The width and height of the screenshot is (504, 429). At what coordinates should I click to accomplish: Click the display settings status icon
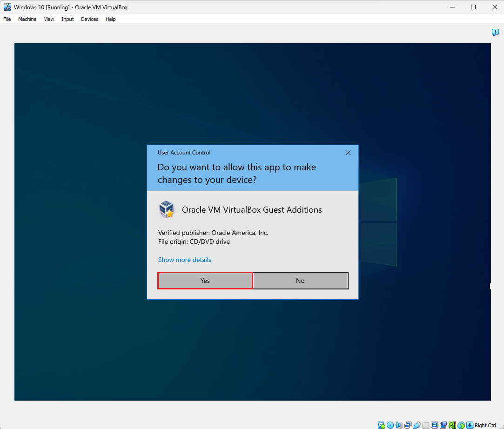point(435,425)
